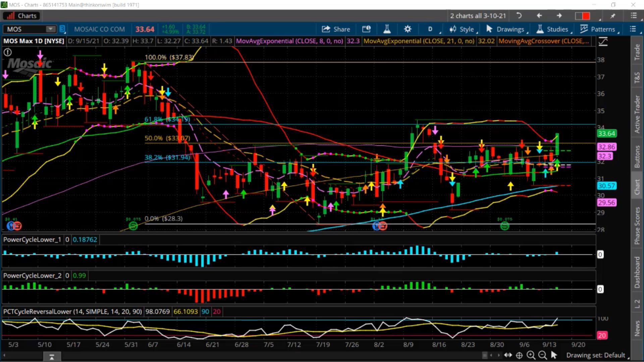The width and height of the screenshot is (644, 362).
Task: Open the Patterns menu button
Action: pos(599,29)
